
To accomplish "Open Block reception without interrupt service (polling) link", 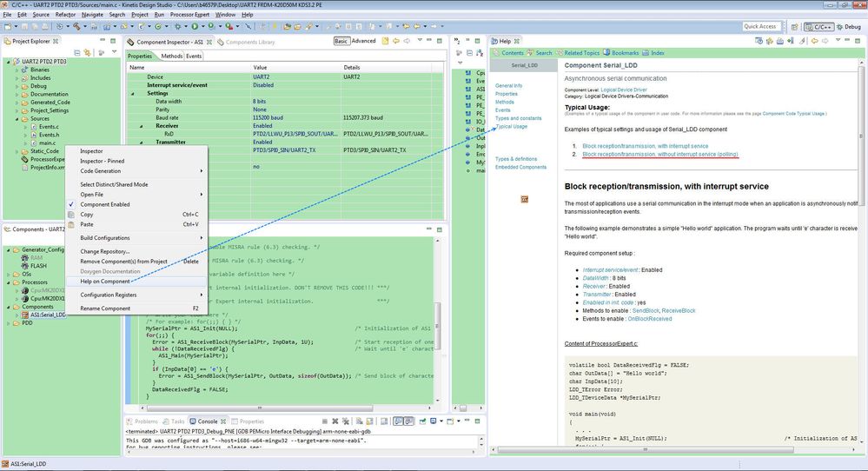I will point(659,154).
